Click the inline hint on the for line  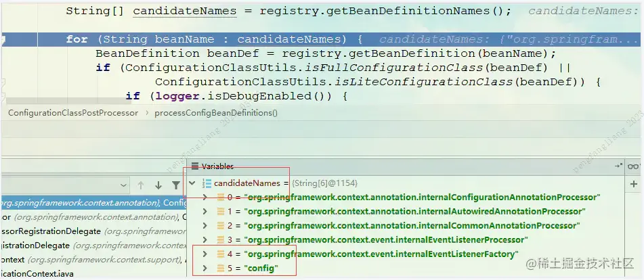pos(509,39)
